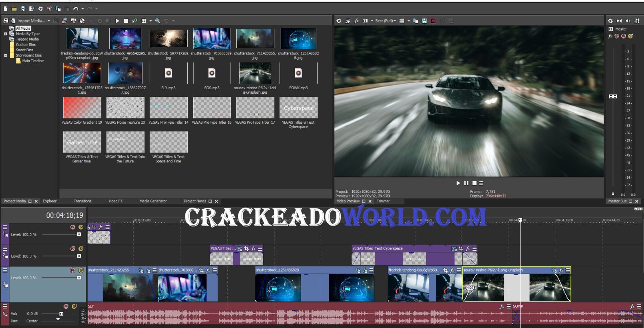Click the Search media magnifier icon
This screenshot has height=328, width=644.
(x=157, y=21)
